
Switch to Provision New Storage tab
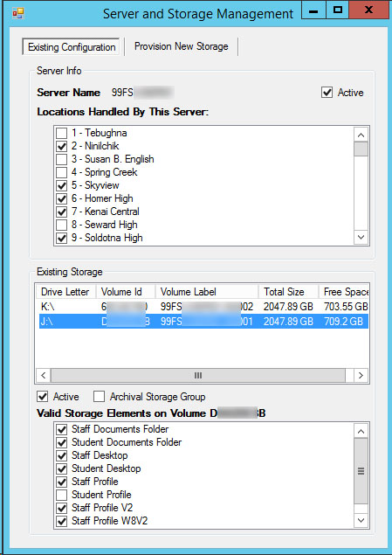pyautogui.click(x=181, y=46)
